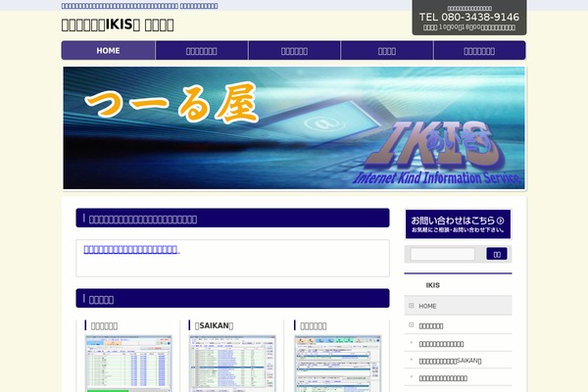Open the HOME tab in the navigation bar
588x392 pixels.
click(108, 51)
